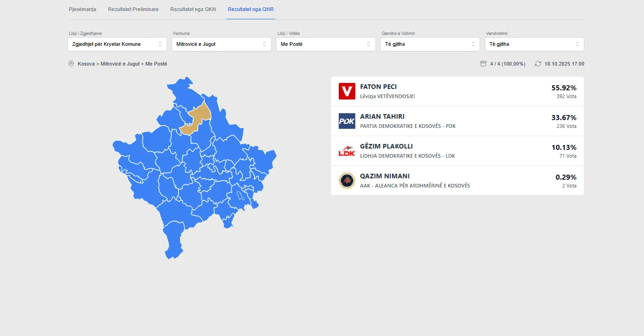Open the Vendvotimi dropdown
Viewport: 644px width, 336px height.
(x=534, y=44)
